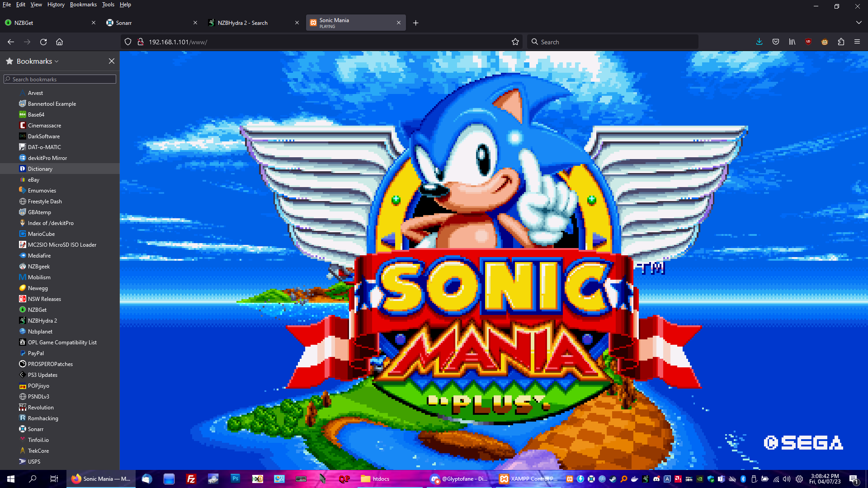Close the NZBHydra 2 - Search tab
The height and width of the screenshot is (488, 868).
coord(297,23)
